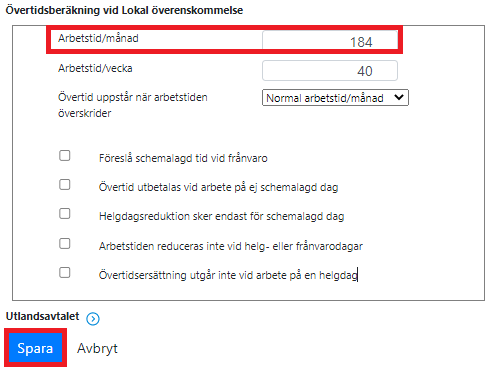The height and width of the screenshot is (388, 494).
Task: Check Helgdagsreduktion sker endast för schemalagd dag
Action: click(x=65, y=214)
